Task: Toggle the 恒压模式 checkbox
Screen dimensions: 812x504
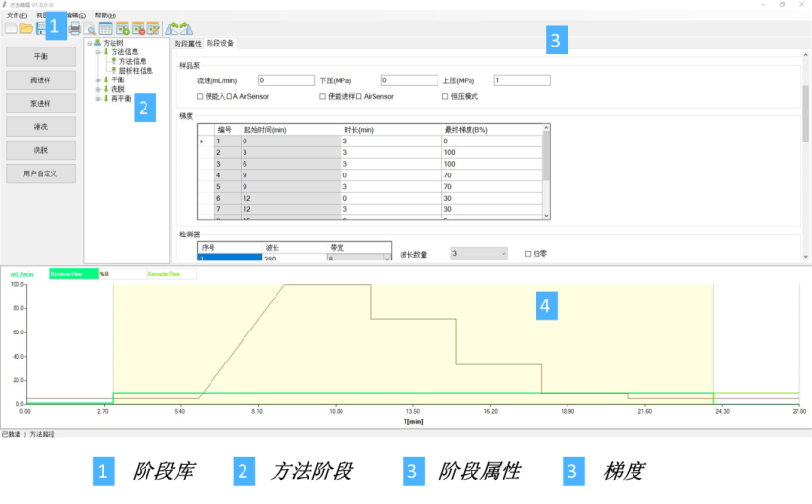Action: pos(445,97)
